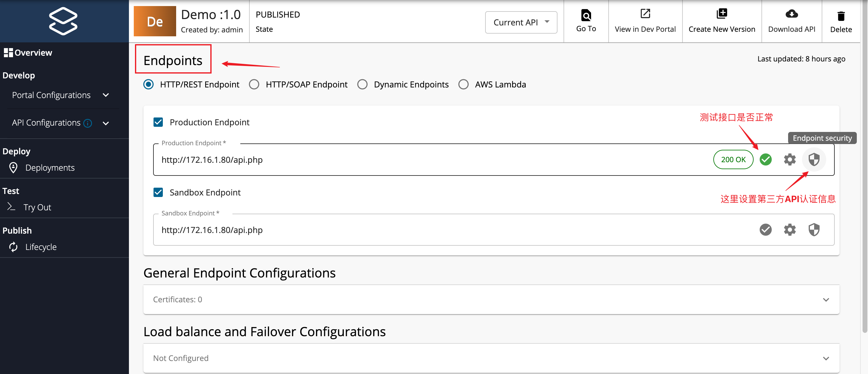
Task: Click View in Dev Portal
Action: (645, 21)
